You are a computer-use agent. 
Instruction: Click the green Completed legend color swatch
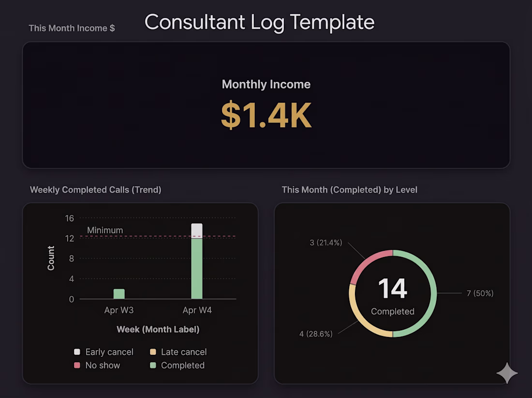click(153, 366)
